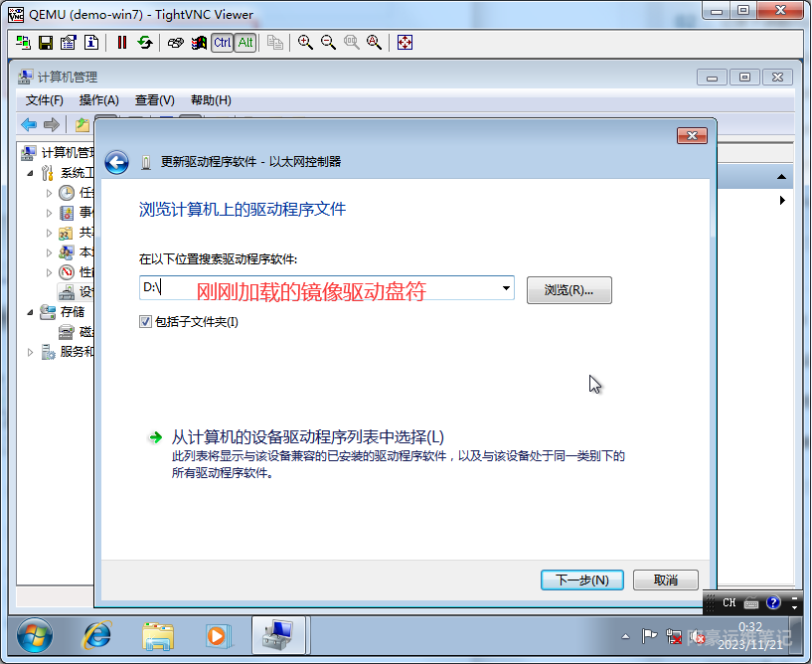Toggle the Alt key button in toolbar

[244, 42]
